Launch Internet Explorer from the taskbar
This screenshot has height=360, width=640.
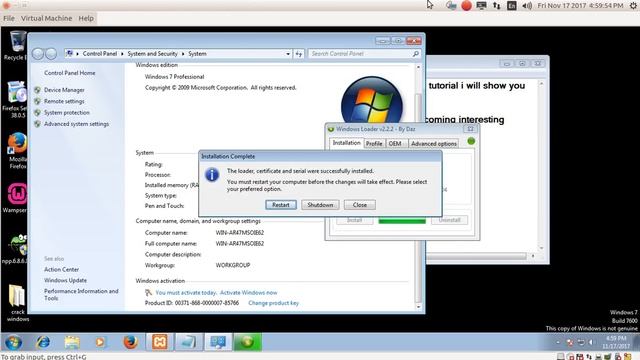[43, 342]
